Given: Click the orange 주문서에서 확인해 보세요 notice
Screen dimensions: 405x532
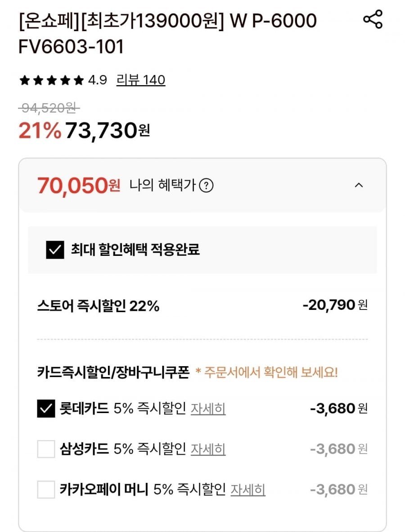Looking at the screenshot, I should (266, 373).
